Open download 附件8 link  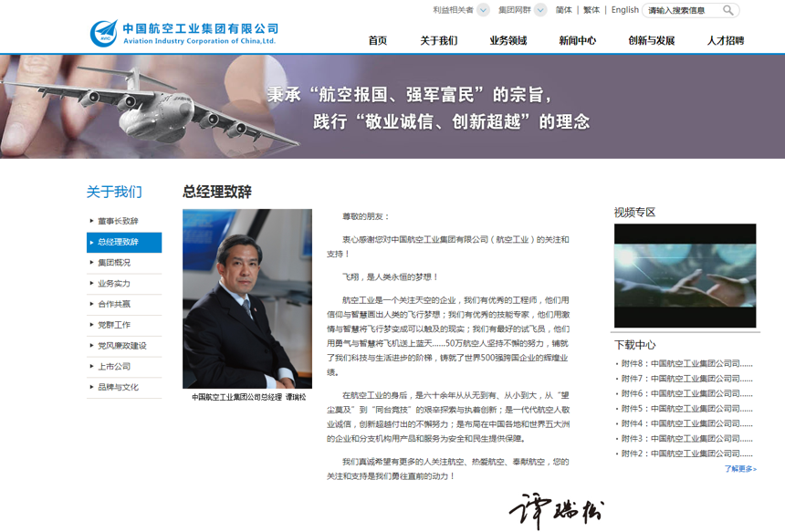coord(686,364)
